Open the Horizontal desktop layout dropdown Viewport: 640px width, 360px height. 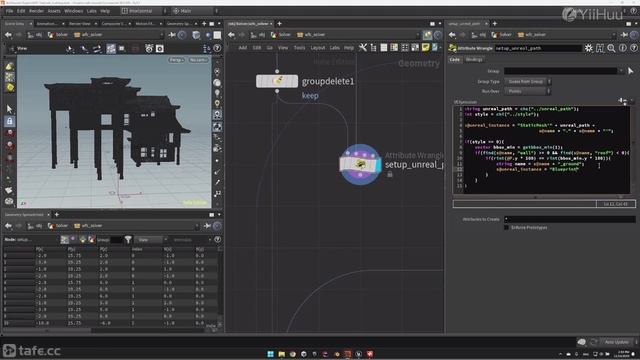pos(144,11)
